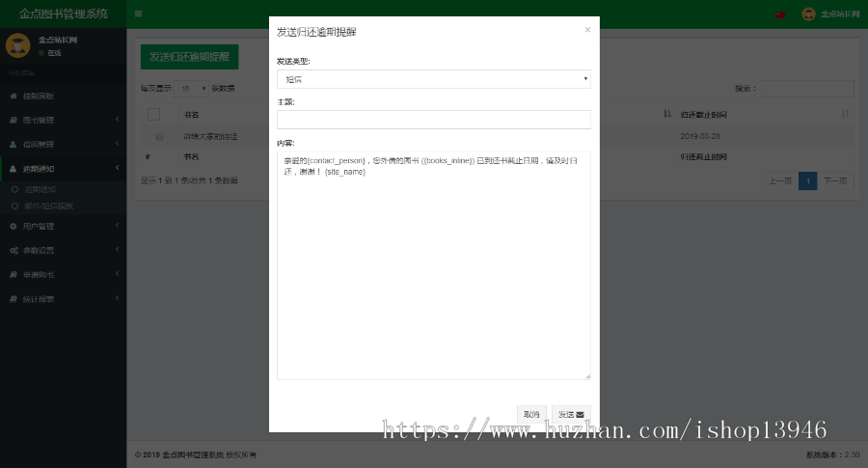Click the home icon beside 控制面板
The width and height of the screenshot is (868, 468).
[x=14, y=96]
